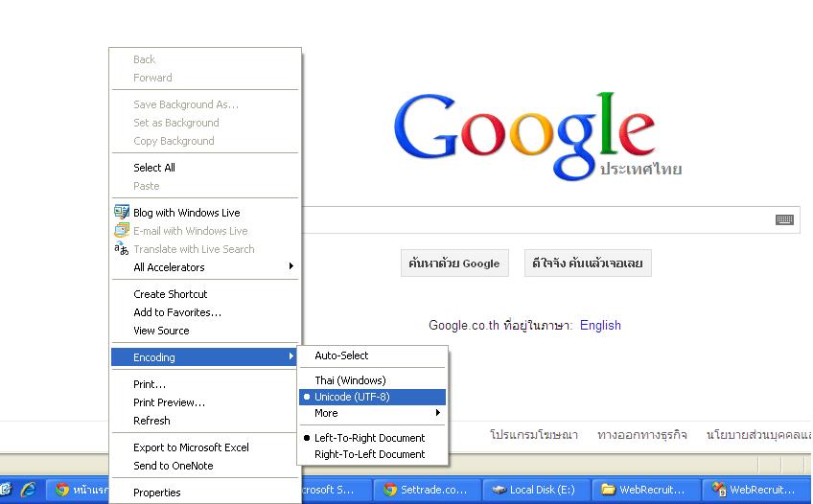Expand the More encodings submenu
Screen dimensions: 813x504
[x=372, y=413]
